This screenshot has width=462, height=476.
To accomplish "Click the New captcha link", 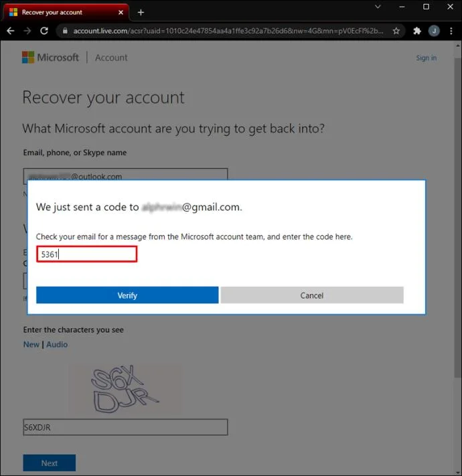I will point(31,344).
